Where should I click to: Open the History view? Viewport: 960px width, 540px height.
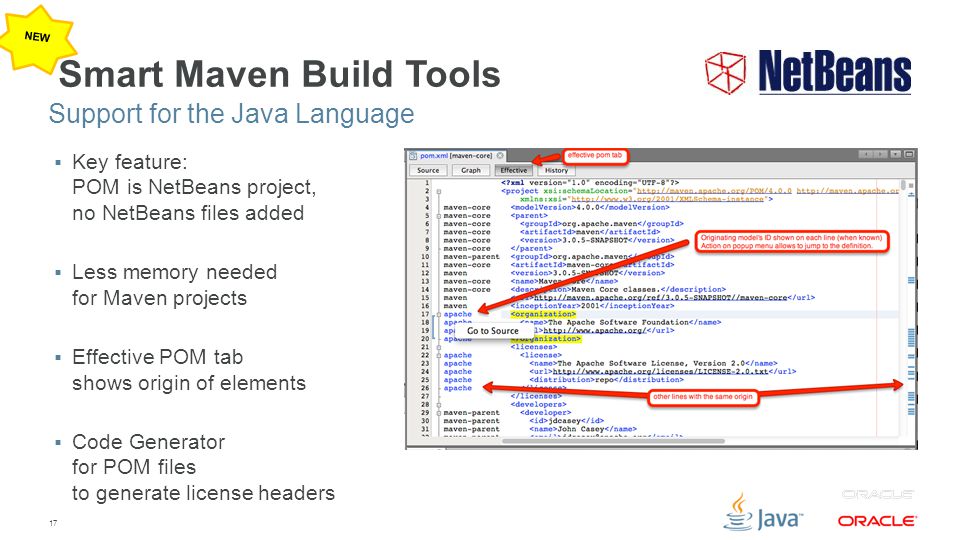coord(557,170)
